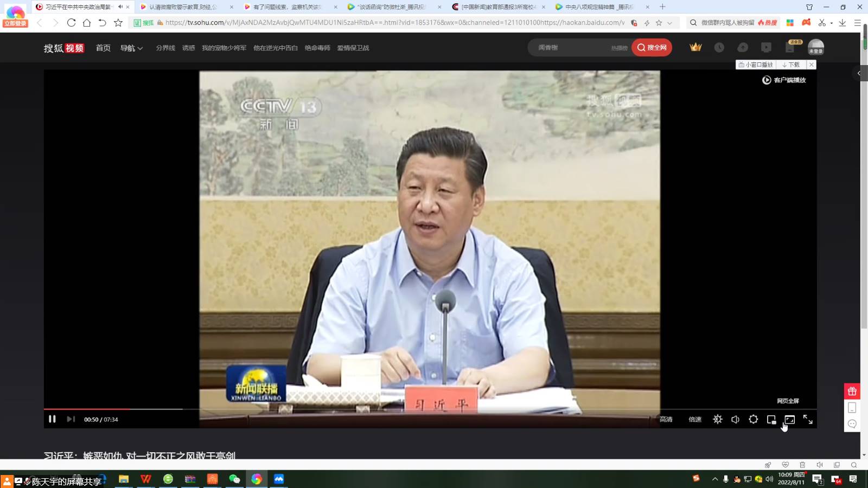Open WeChat from the Windows taskbar
Image resolution: width=868 pixels, height=488 pixels.
point(234,479)
